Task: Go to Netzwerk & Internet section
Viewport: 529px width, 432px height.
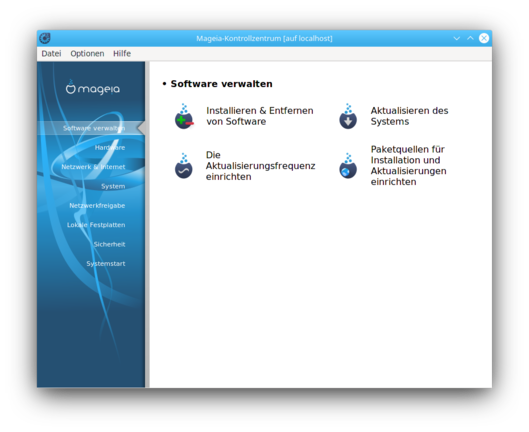Action: [x=93, y=167]
